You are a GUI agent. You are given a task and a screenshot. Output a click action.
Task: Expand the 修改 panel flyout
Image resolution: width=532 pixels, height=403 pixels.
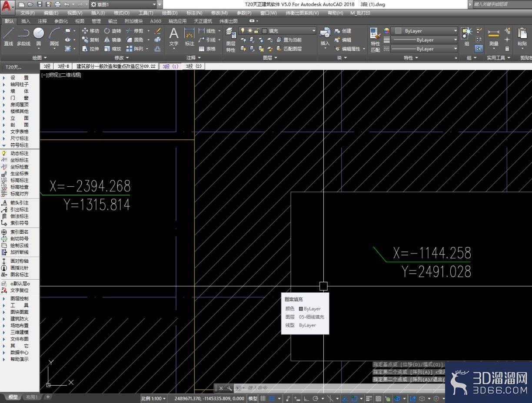[x=121, y=58]
